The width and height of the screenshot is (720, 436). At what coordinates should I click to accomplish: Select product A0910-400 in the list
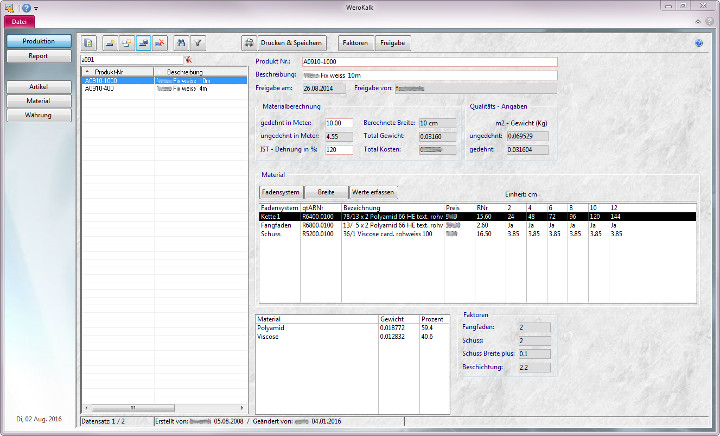pos(100,88)
